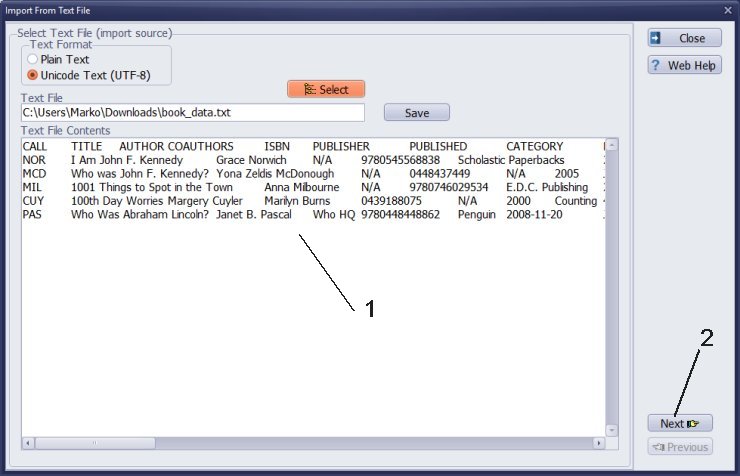Viewport: 740px width, 476px height.
Task: Choose the Unicode Text (UTF-8) radio button
Action: click(x=33, y=75)
